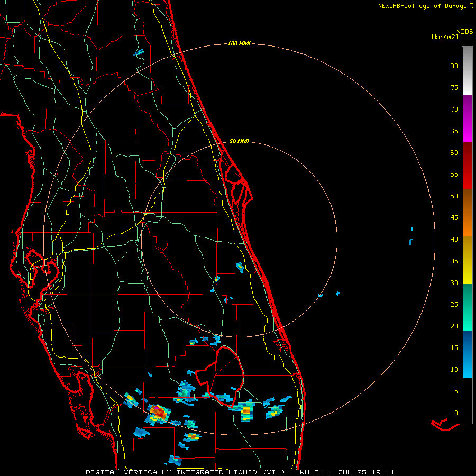The height and width of the screenshot is (476, 476).
Task: Click the scale value 10
Action: pos(454,370)
